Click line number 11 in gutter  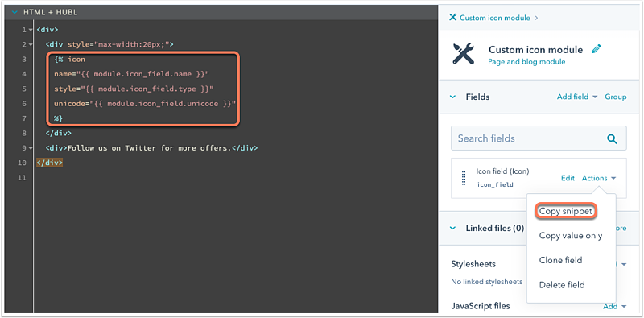tap(22, 177)
